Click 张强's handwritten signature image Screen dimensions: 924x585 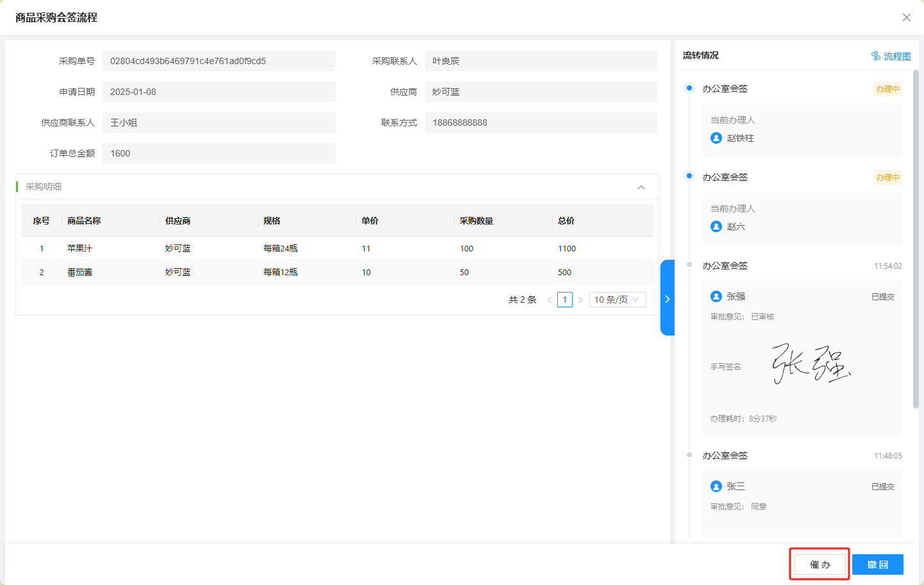[x=811, y=364]
